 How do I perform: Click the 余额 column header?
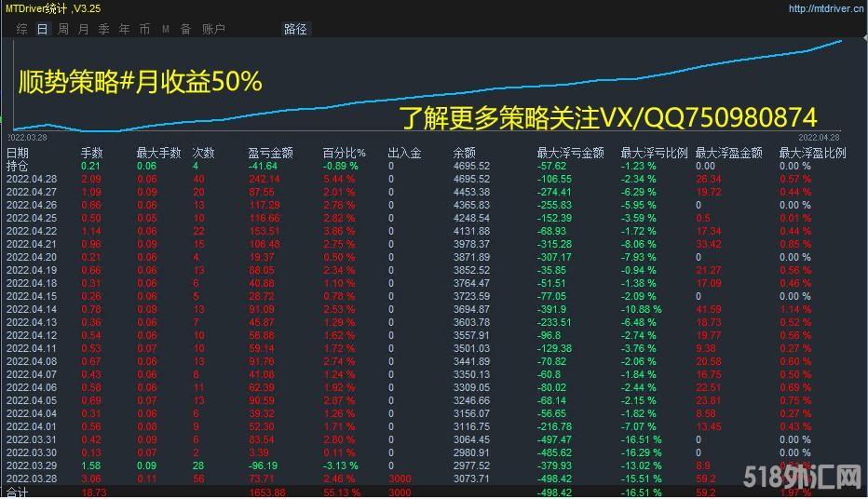(x=464, y=154)
